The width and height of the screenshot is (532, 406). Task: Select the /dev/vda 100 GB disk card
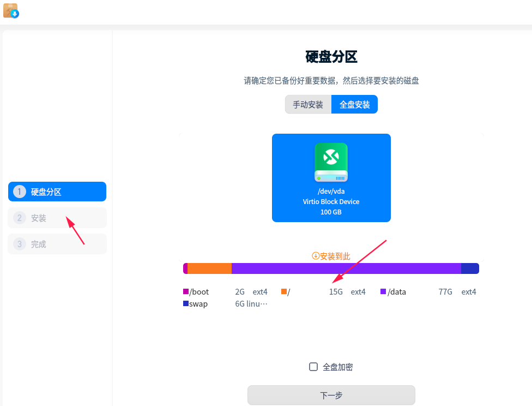tap(331, 178)
